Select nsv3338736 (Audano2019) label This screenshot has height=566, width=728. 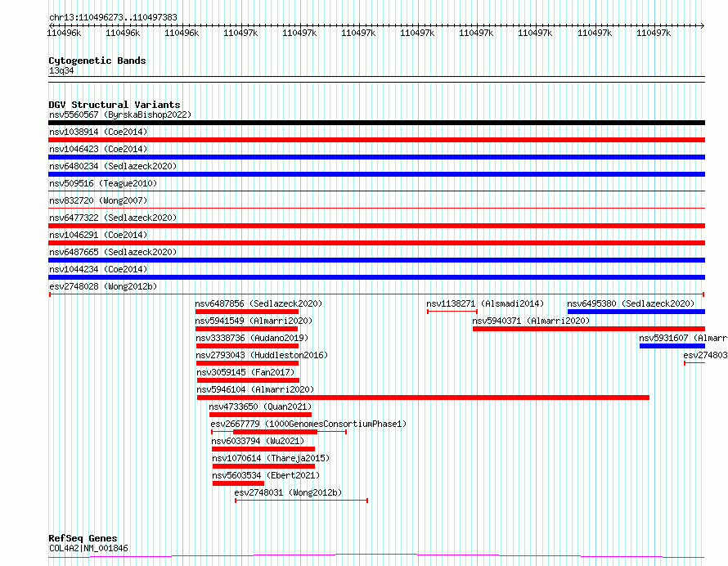click(x=252, y=338)
